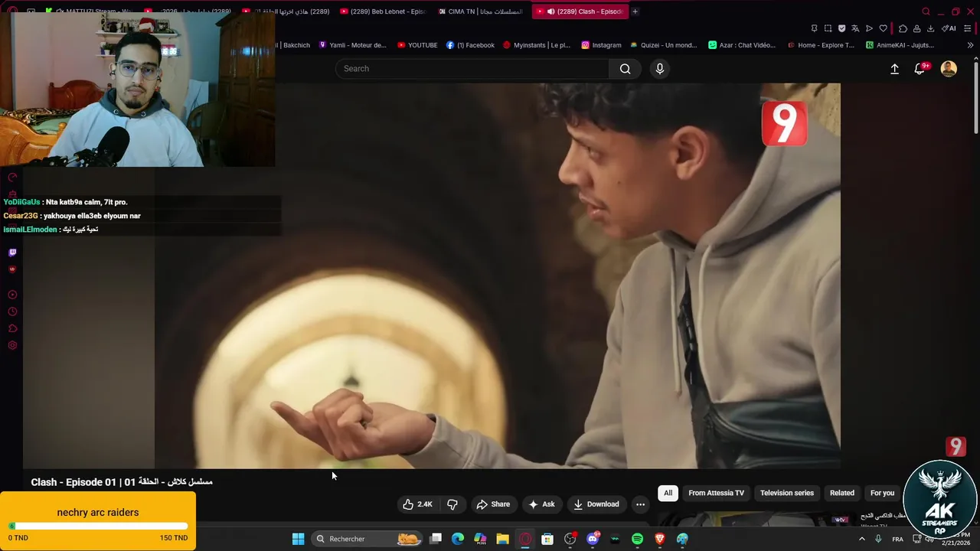Click the Clash - Episode 01 video title

(x=122, y=482)
